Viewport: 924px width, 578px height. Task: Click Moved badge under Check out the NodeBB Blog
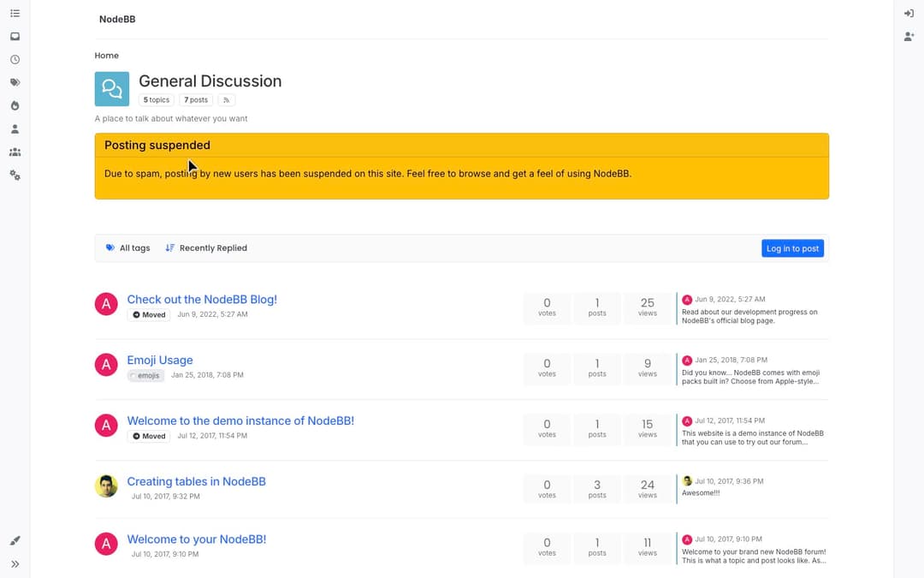[x=149, y=315]
